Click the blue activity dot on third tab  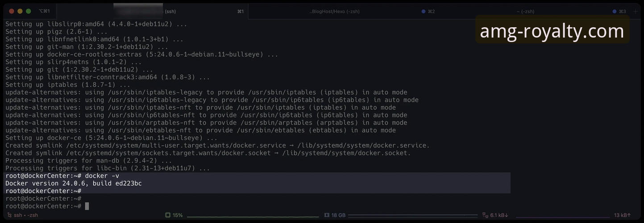(615, 11)
